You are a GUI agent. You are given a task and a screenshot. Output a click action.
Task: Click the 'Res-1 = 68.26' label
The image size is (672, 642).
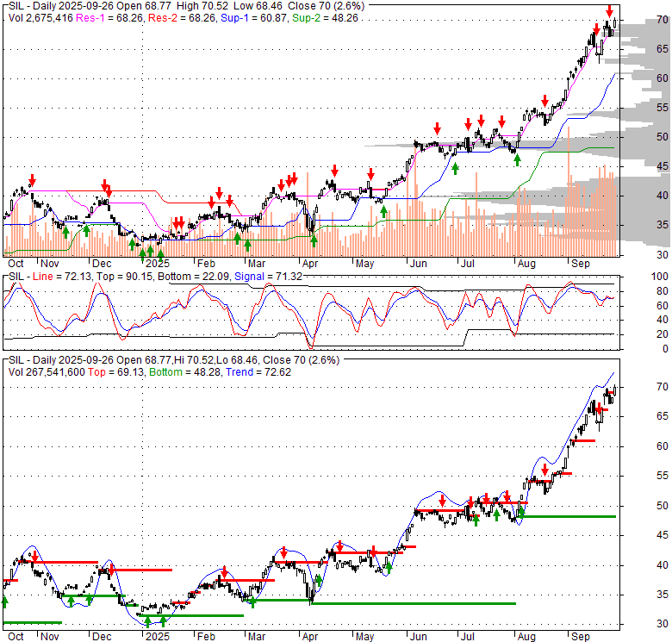[109, 18]
